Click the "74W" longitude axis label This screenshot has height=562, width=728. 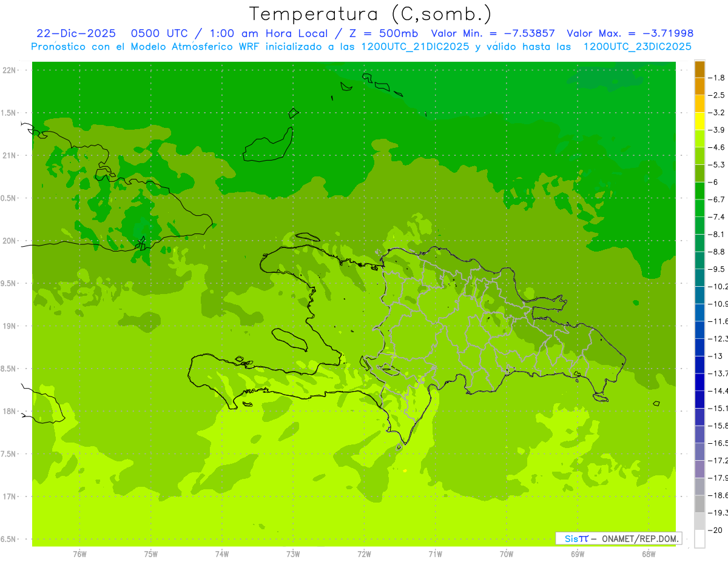(x=222, y=554)
